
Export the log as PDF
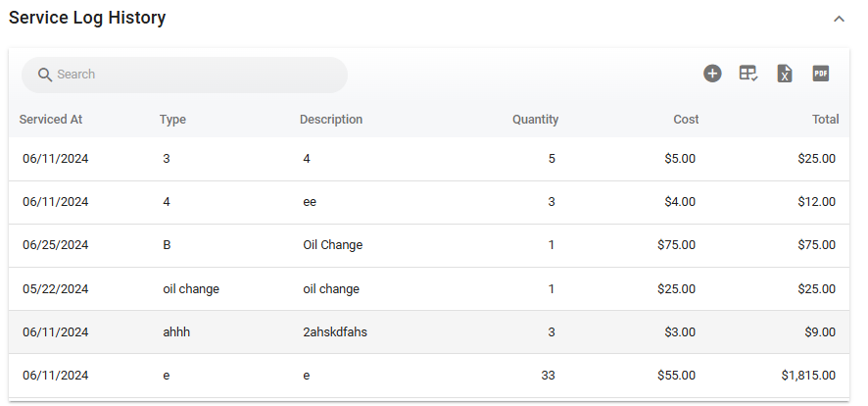[x=821, y=74]
